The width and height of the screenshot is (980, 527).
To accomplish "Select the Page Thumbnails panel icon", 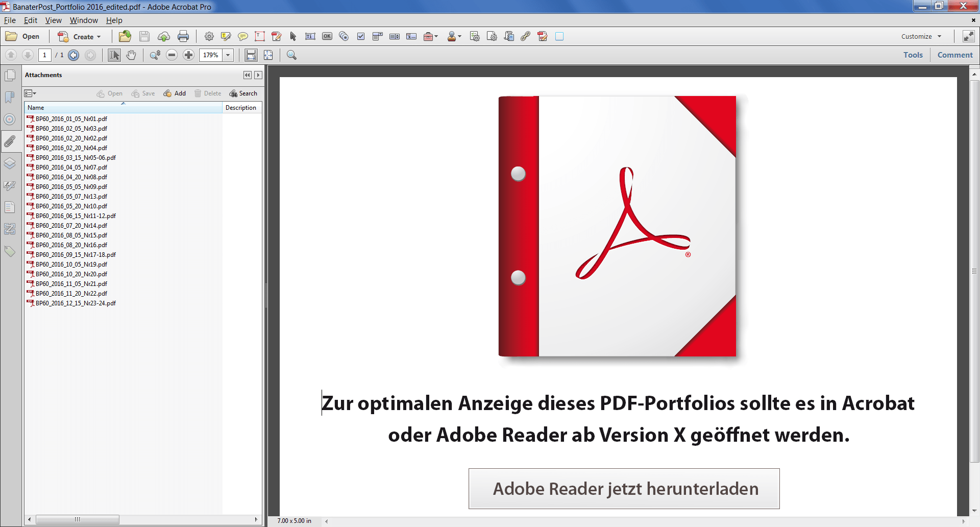I will coord(10,75).
